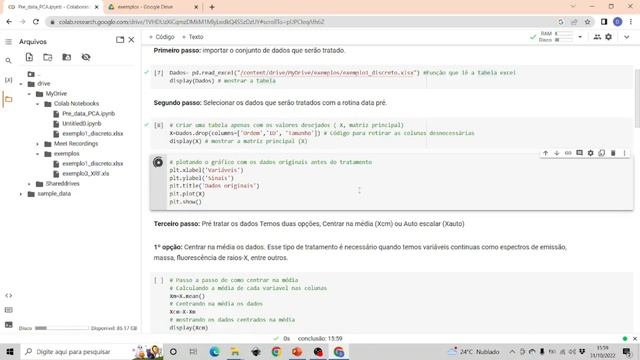Open File Explorer from taskbar
640x360 pixels.
235,351
